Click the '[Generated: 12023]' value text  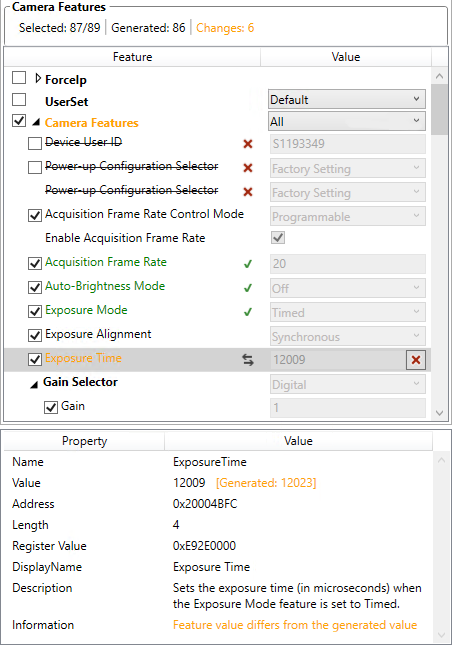266,483
